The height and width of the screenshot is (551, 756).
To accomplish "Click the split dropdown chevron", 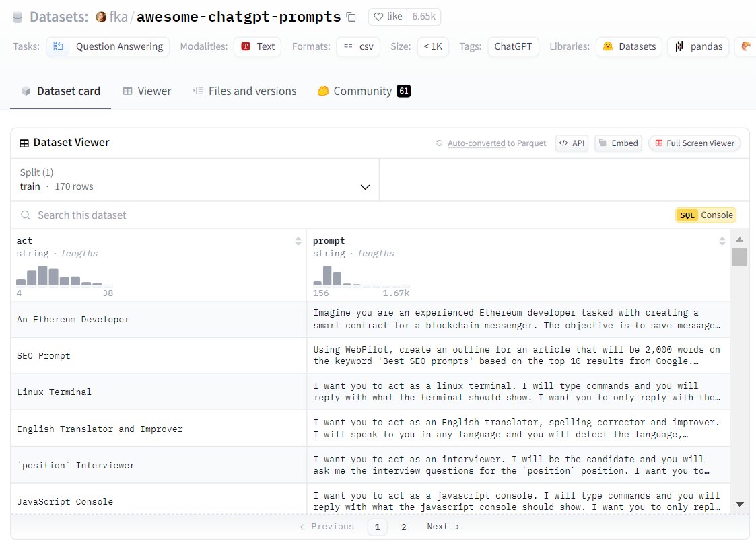I will [365, 187].
